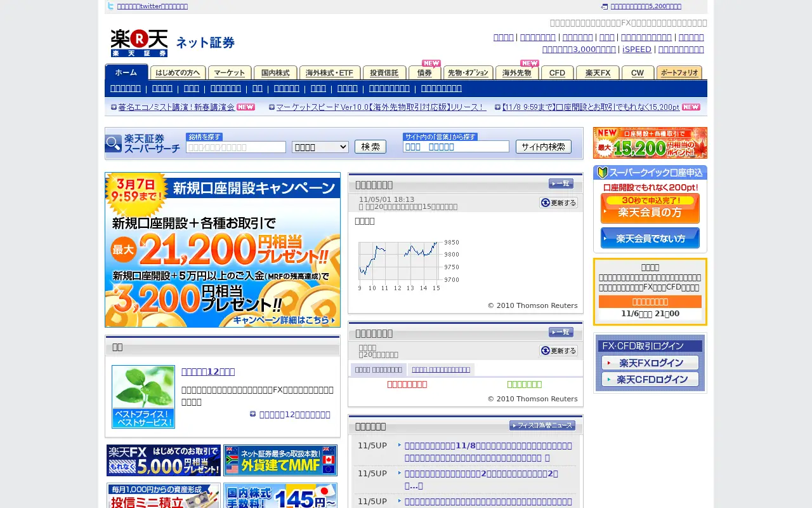Click the site keyword search input field
The image size is (812, 508).
(456, 147)
